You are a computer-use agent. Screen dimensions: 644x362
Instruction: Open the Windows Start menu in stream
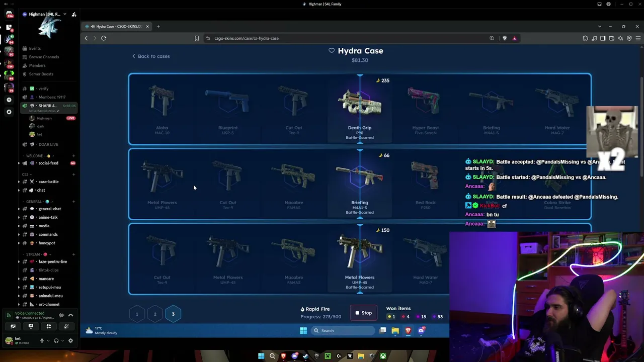tap(303, 330)
